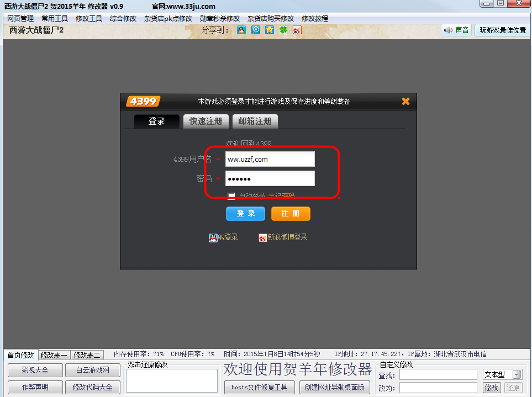
Task: Click the 还原 button in 自定义修改
Action: 513,388
